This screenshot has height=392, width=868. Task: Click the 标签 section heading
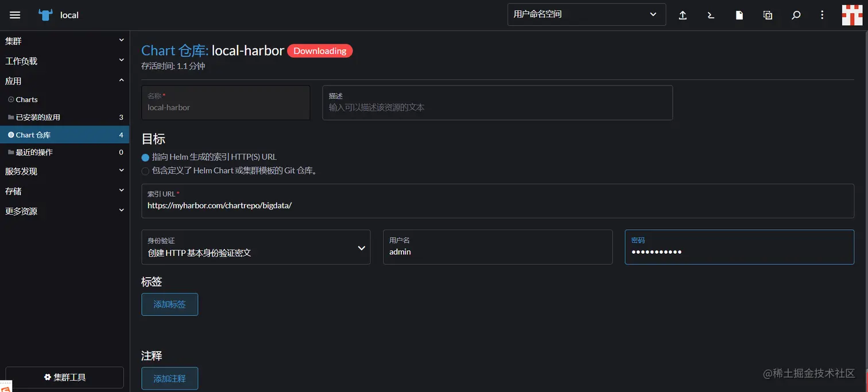152,282
